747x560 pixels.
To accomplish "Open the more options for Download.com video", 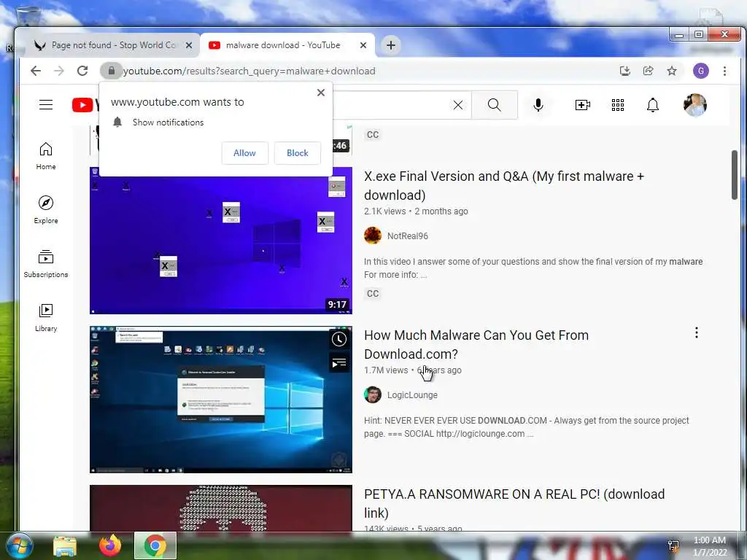I will [x=697, y=332].
